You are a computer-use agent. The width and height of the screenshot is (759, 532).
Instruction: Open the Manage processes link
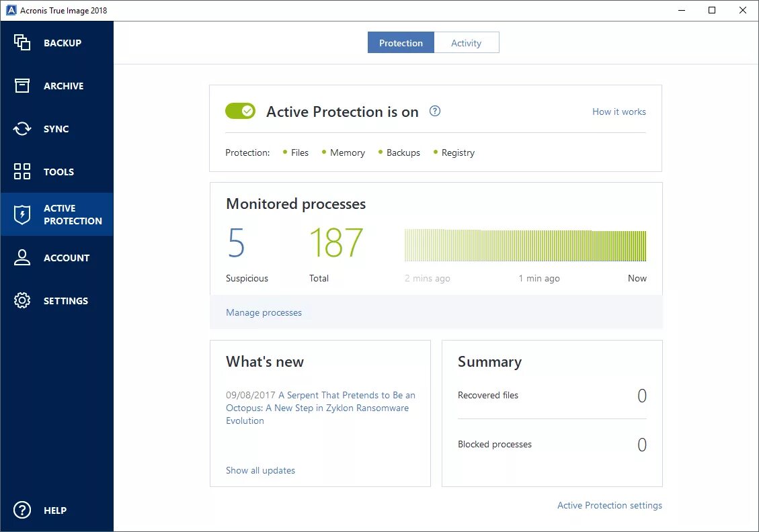click(x=264, y=312)
